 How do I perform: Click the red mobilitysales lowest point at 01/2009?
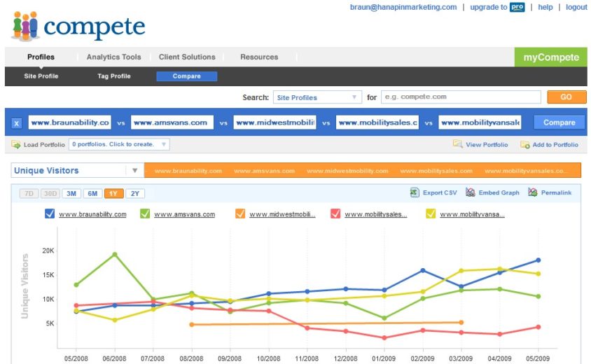tap(384, 337)
